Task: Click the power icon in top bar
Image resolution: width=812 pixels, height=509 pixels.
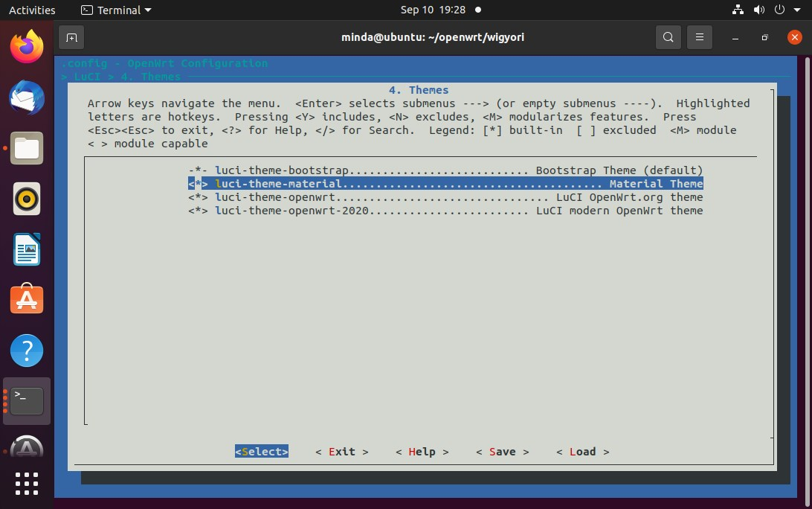Action: pos(779,10)
